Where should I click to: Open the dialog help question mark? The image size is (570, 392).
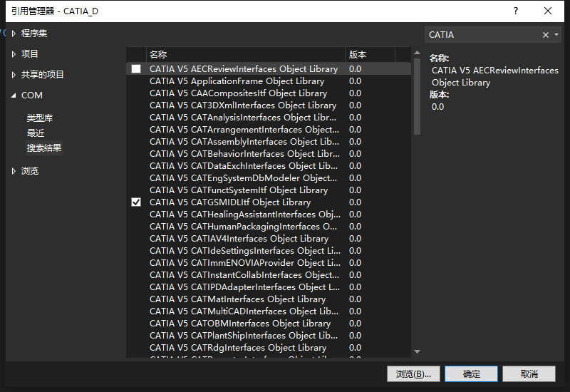pyautogui.click(x=515, y=11)
